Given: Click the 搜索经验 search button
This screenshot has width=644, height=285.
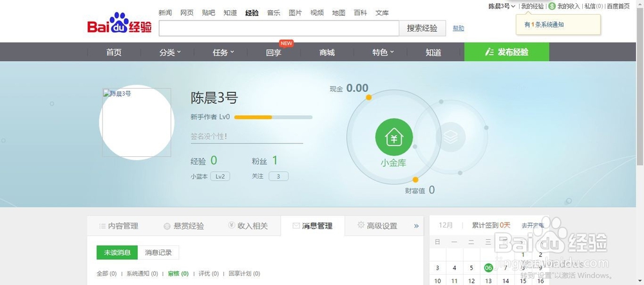Looking at the screenshot, I should pyautogui.click(x=422, y=28).
